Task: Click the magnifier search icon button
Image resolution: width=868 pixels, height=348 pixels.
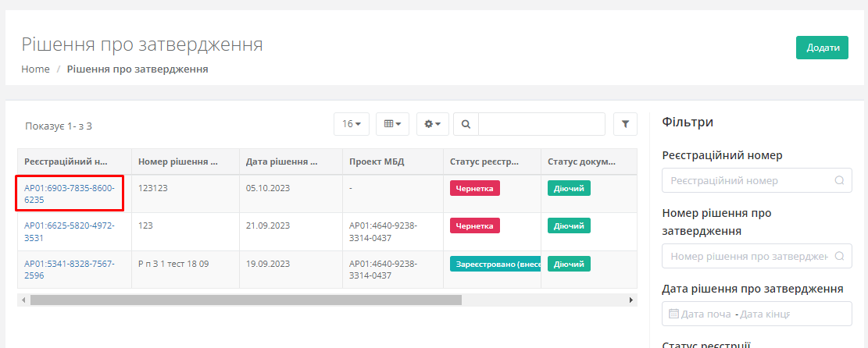Action: click(466, 124)
